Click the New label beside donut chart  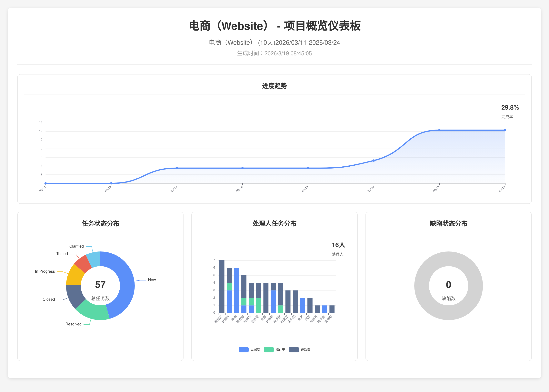152,280
